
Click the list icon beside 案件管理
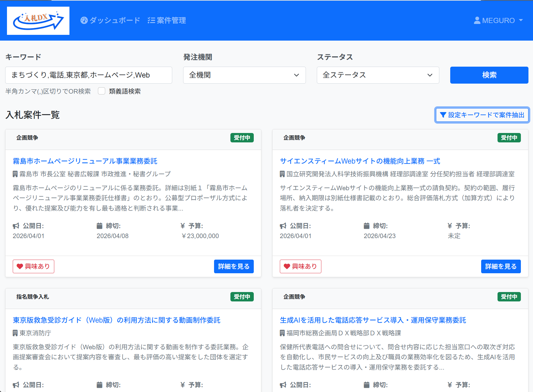tap(151, 20)
